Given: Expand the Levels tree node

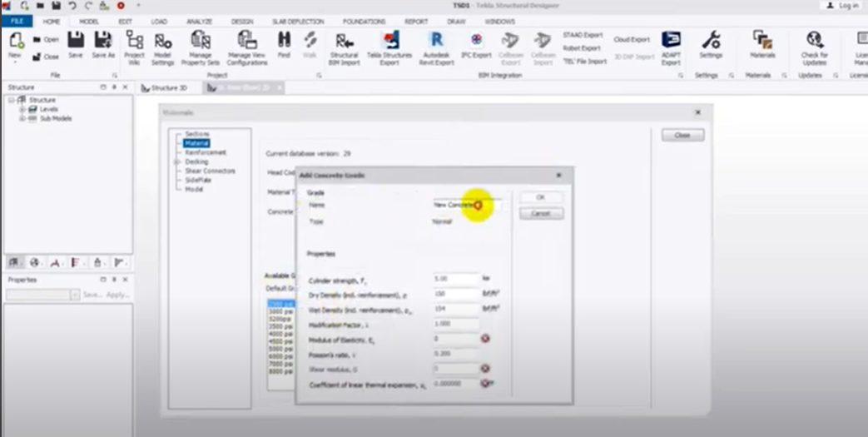Looking at the screenshot, I should pos(22,110).
